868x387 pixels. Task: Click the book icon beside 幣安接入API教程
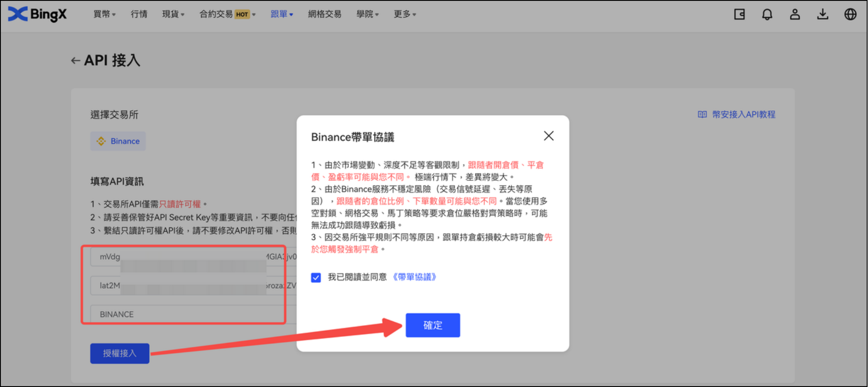click(x=702, y=114)
